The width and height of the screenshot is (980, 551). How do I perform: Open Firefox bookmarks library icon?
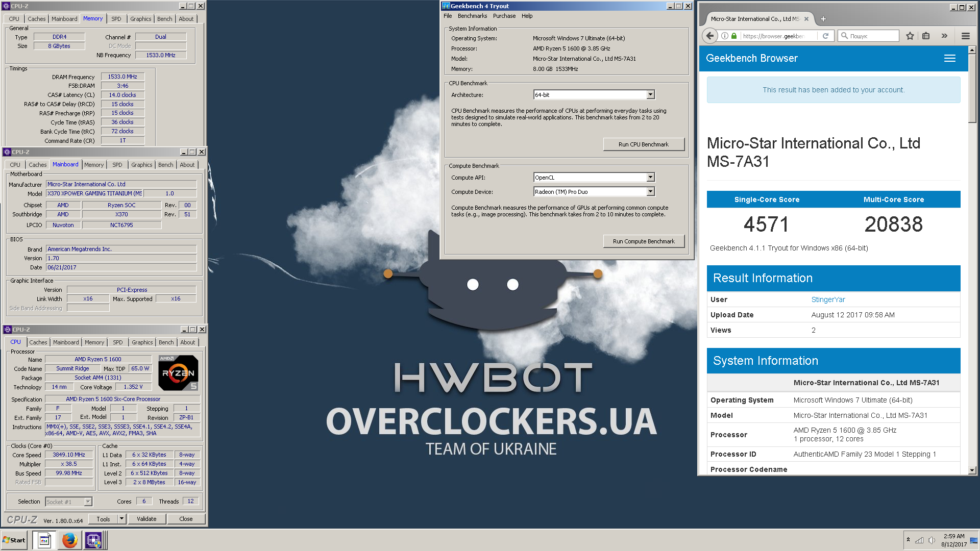coord(926,36)
